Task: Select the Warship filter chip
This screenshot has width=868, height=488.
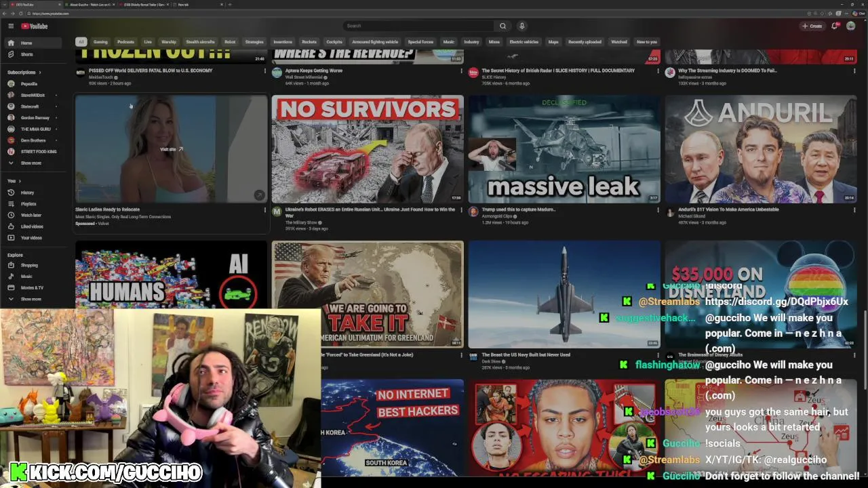Action: pyautogui.click(x=169, y=42)
